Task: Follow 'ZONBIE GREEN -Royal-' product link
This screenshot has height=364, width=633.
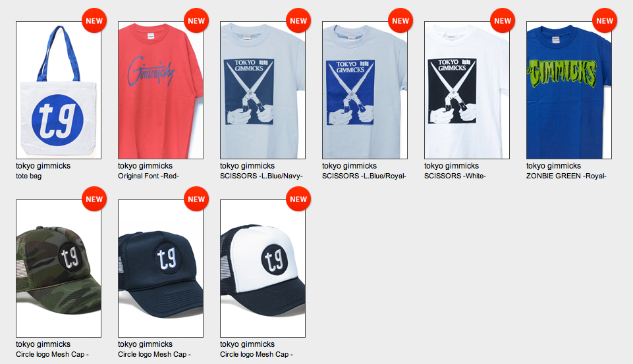Action: [x=566, y=176]
